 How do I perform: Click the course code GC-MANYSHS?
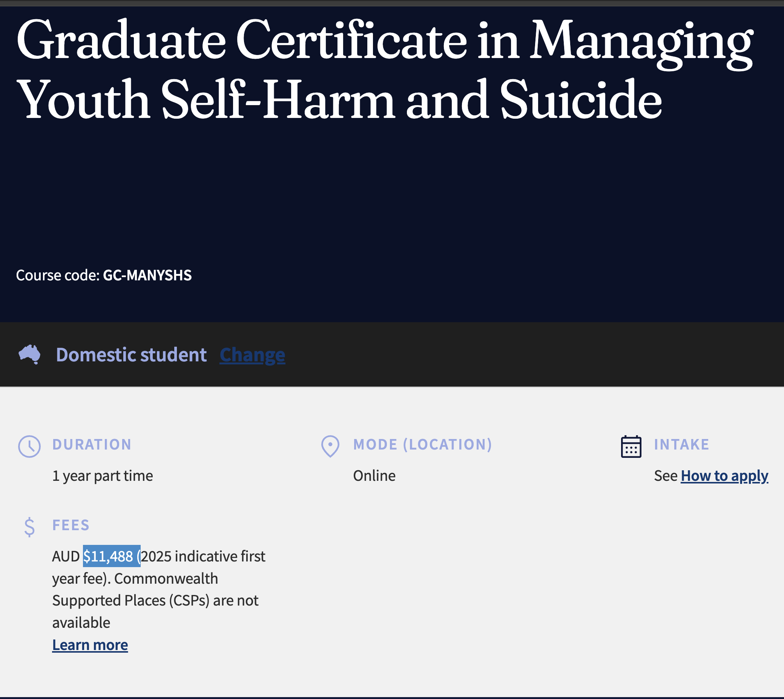[x=147, y=275]
